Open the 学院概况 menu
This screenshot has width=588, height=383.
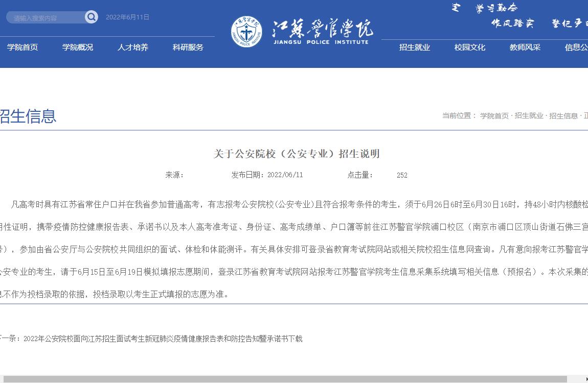click(x=78, y=47)
